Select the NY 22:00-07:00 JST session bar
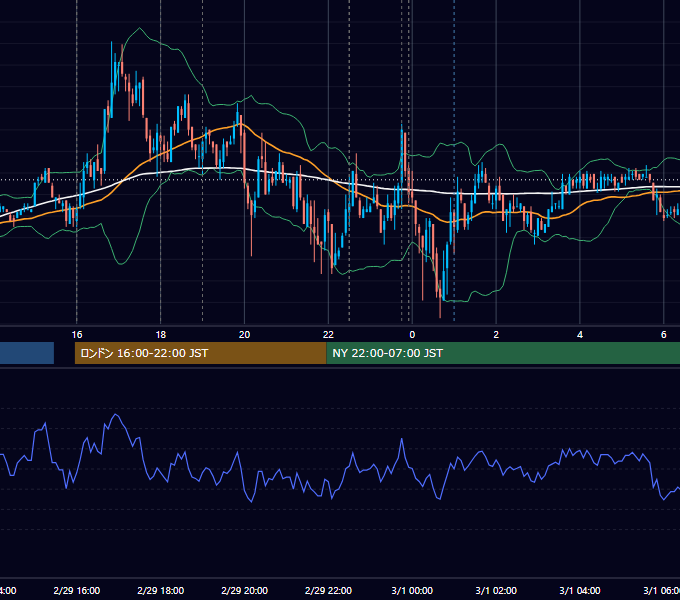680x600 pixels. coord(503,353)
